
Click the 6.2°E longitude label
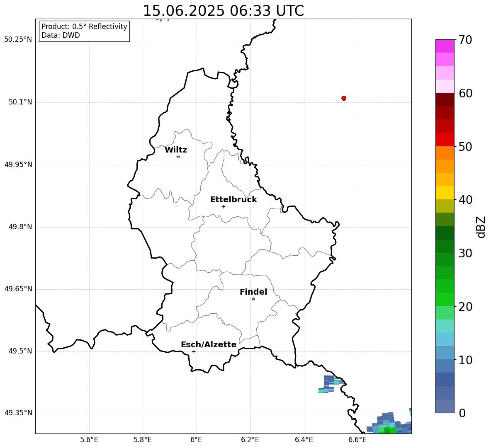point(250,440)
